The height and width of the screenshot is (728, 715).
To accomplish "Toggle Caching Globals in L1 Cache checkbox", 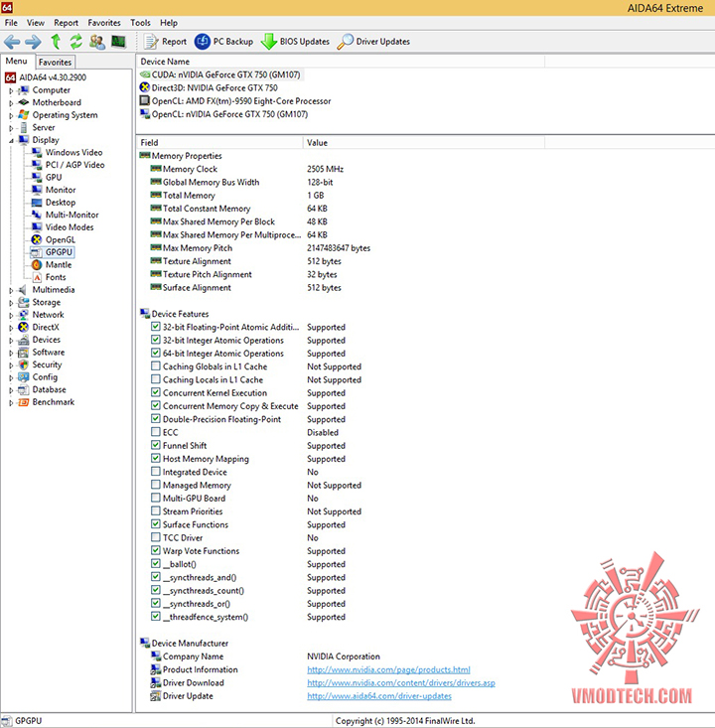I will click(156, 366).
